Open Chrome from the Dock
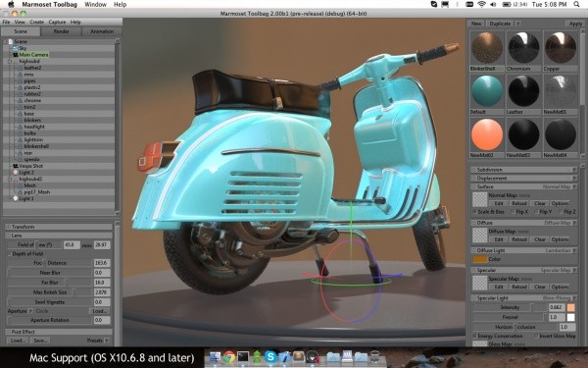Image resolution: width=588 pixels, height=368 pixels. (x=228, y=357)
